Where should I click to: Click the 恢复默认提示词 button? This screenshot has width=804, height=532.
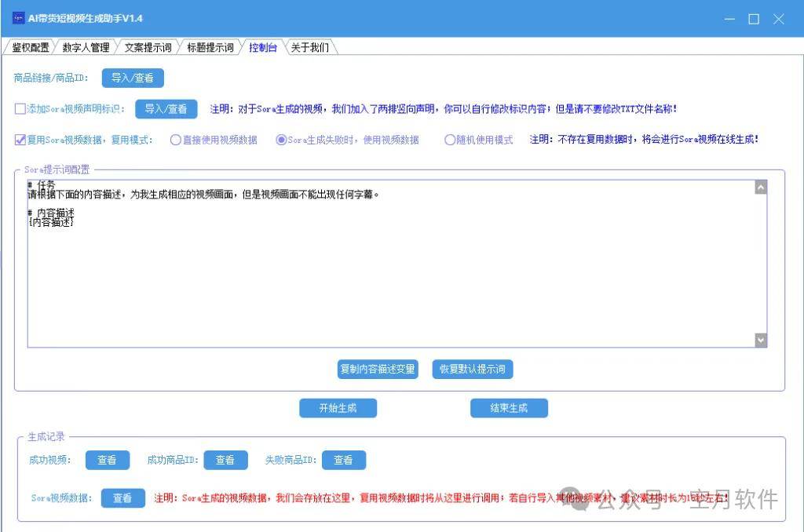click(x=472, y=369)
